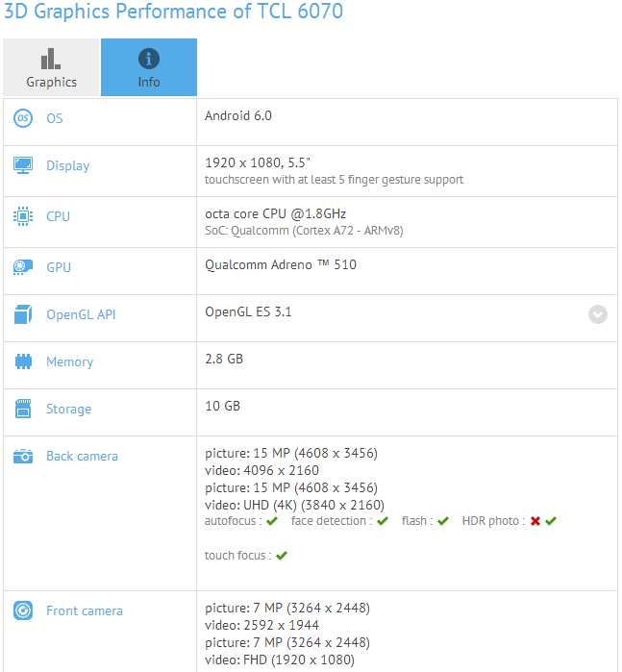Expand the OpenGL ES 3.1 details arrow

pos(598,314)
